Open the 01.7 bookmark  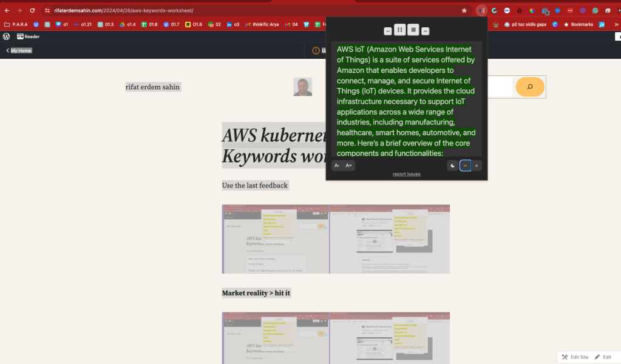point(171,24)
